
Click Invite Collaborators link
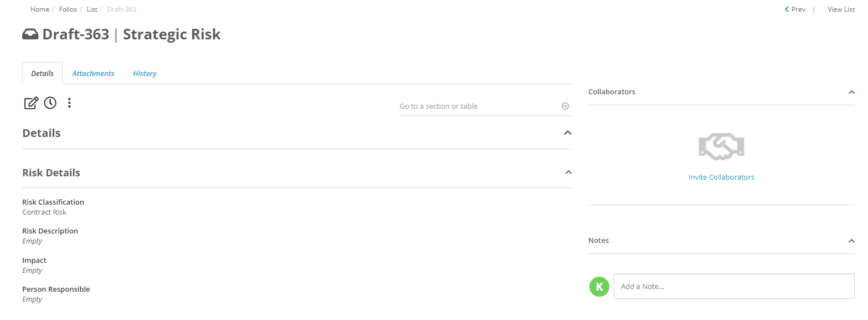(721, 177)
